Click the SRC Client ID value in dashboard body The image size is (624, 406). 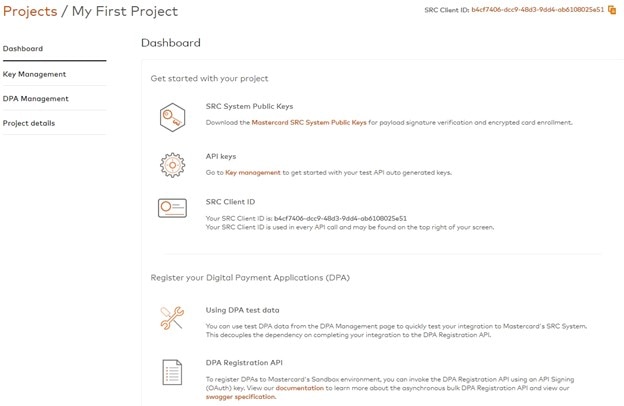pos(340,219)
